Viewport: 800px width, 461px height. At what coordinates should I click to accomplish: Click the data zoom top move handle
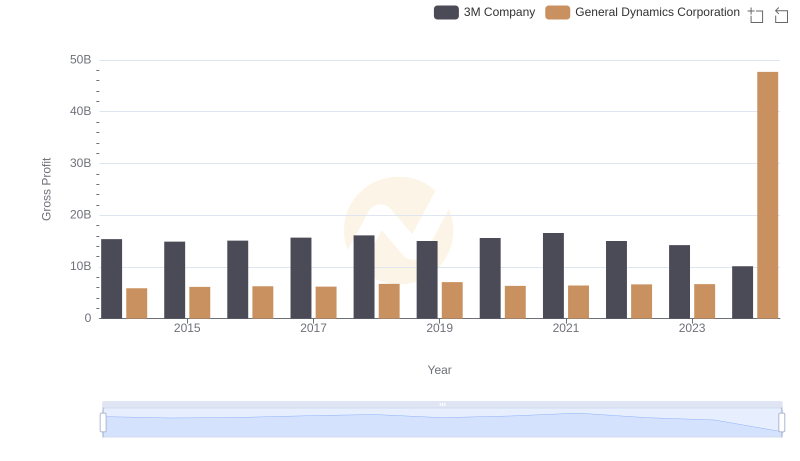pos(442,404)
